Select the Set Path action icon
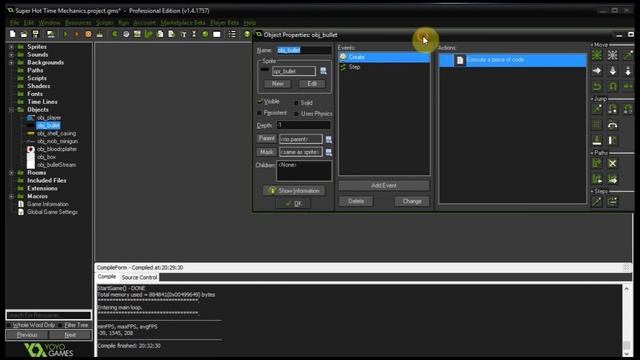The width and height of the screenshot is (640, 360). (x=597, y=163)
